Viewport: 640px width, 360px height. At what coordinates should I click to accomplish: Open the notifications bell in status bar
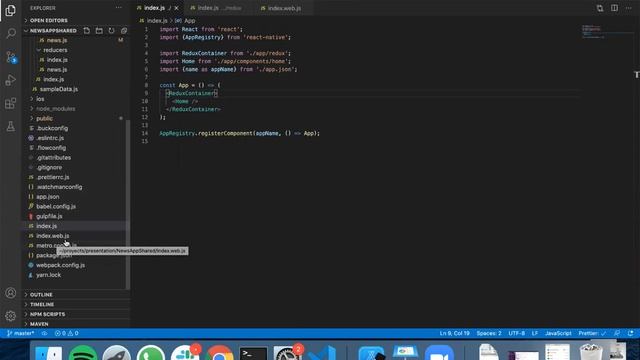coord(631,333)
